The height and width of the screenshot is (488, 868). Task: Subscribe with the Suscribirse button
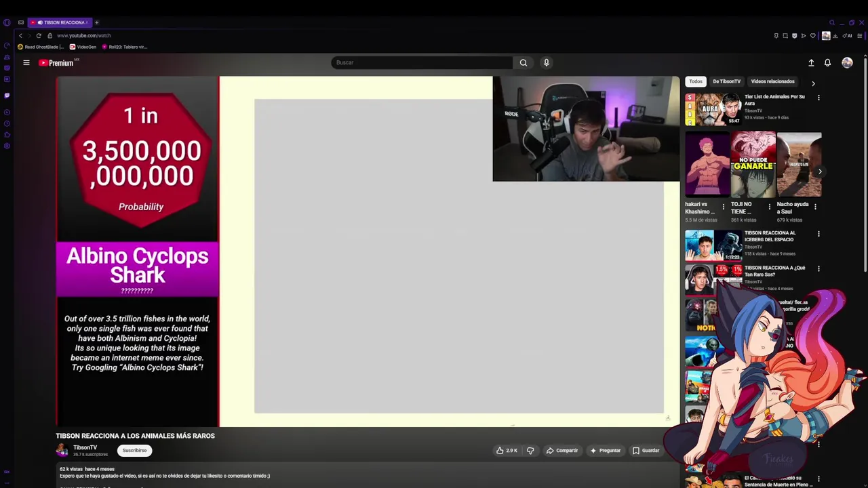134,450
